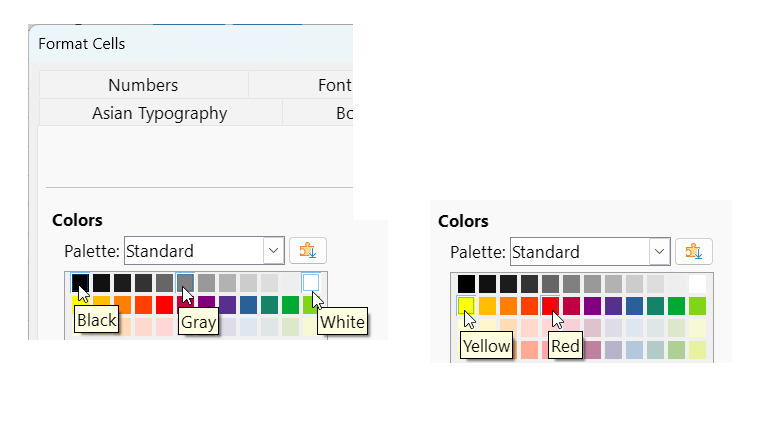
Task: Open the Standard palette dropdown in the left panel
Action: [273, 251]
